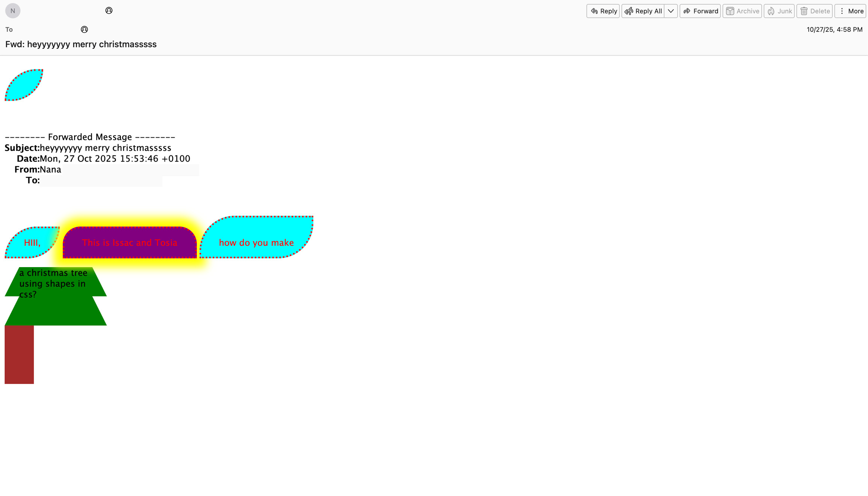Click the sender's contact card icon

(109, 11)
